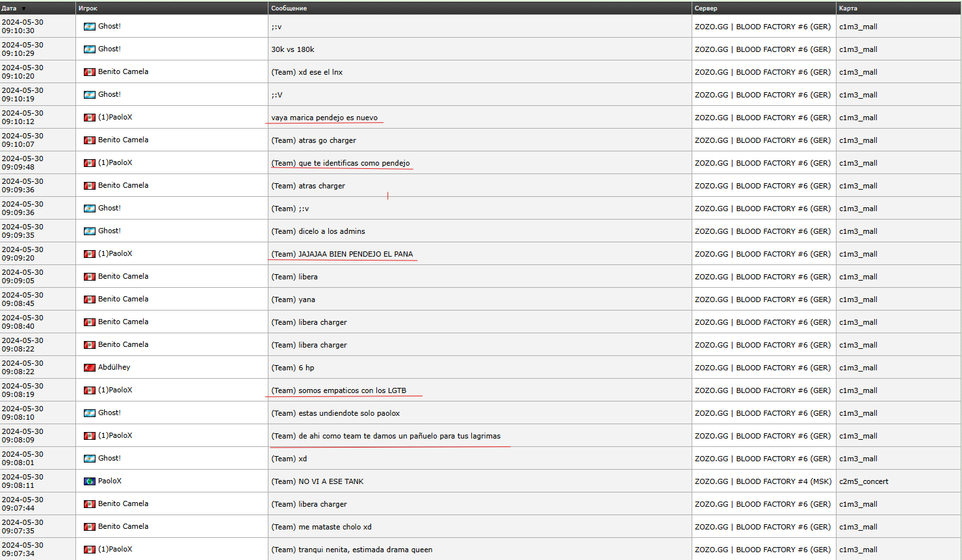Click the flag in the "(Team) yana" row
962x560 pixels.
(89, 299)
